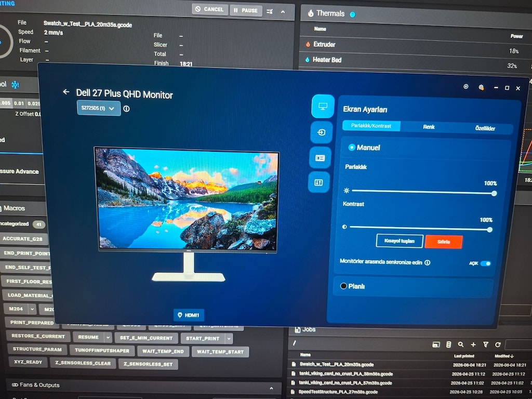Image resolution: width=532 pixels, height=399 pixels.
Task: Click the Fans & Outputs header icon
Action: coord(15,385)
